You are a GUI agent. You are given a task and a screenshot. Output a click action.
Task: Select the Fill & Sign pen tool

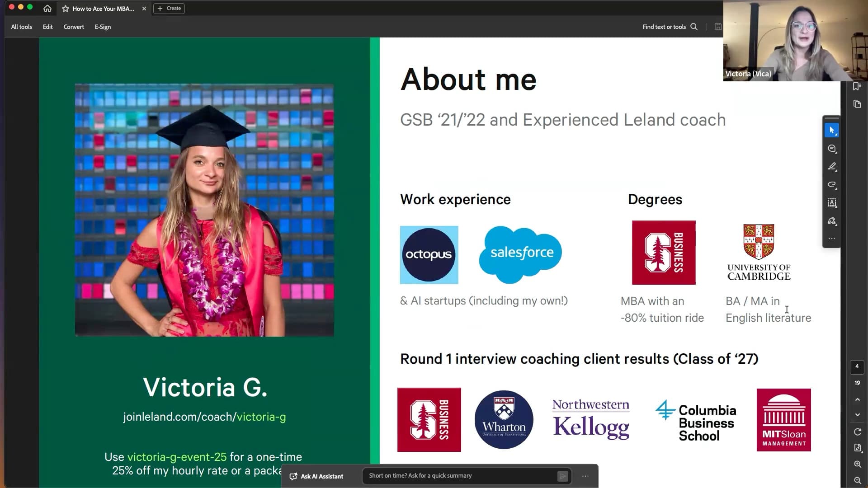pyautogui.click(x=831, y=221)
